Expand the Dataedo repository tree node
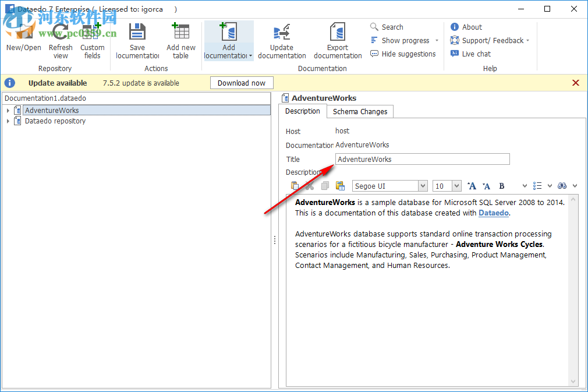Viewport: 588px width, 392px height. click(x=8, y=121)
